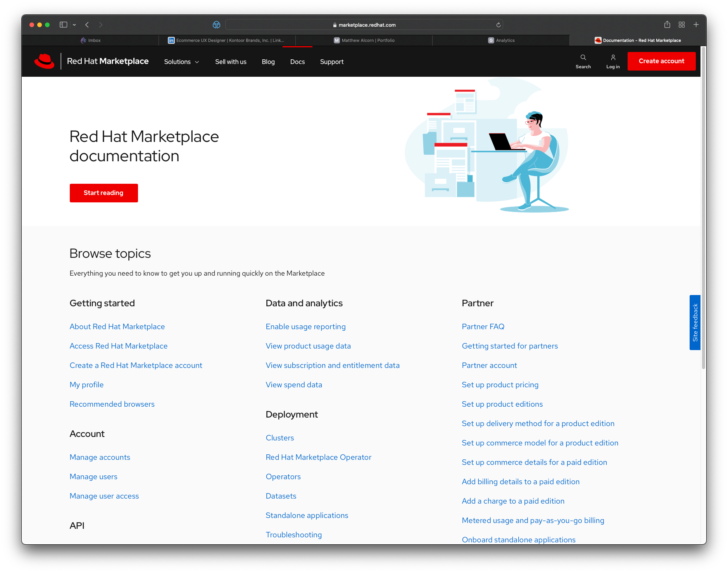Expand the Solutions dropdown menu
This screenshot has width=728, height=573.
(181, 62)
